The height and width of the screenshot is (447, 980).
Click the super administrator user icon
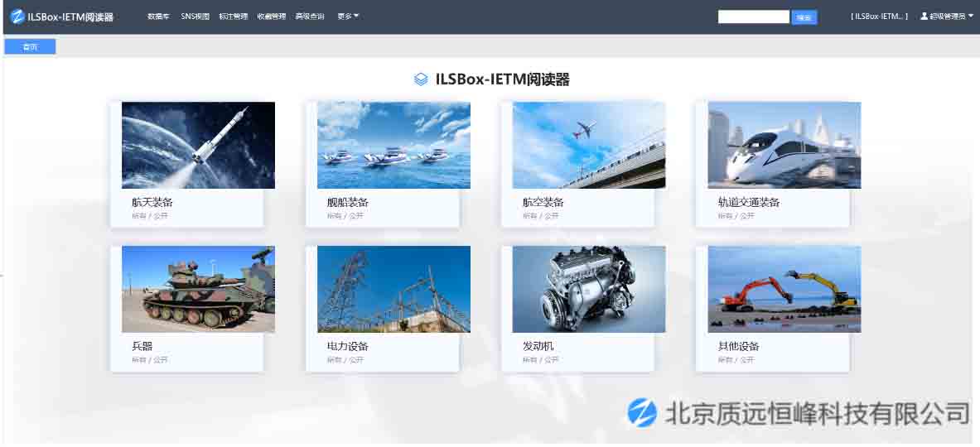924,17
